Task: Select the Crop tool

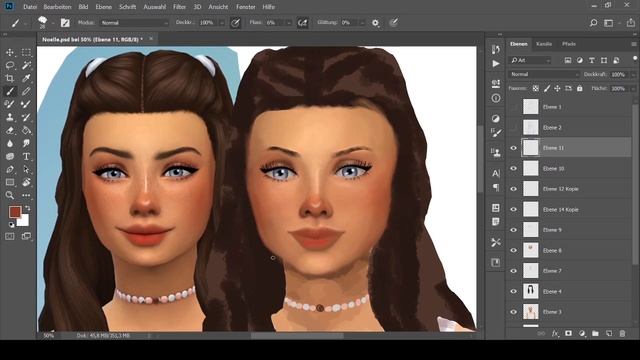Action: pos(10,78)
